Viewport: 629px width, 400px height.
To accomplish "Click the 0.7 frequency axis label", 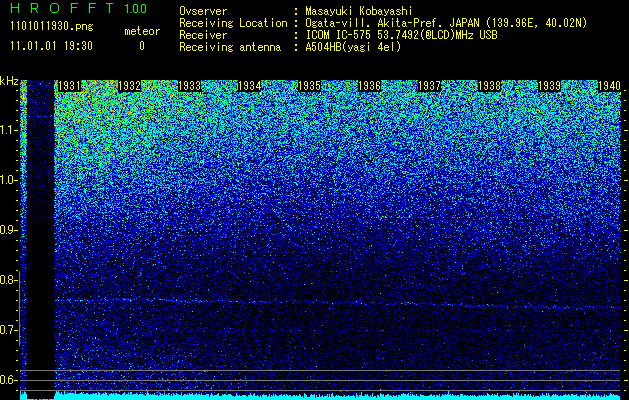I will (9, 330).
